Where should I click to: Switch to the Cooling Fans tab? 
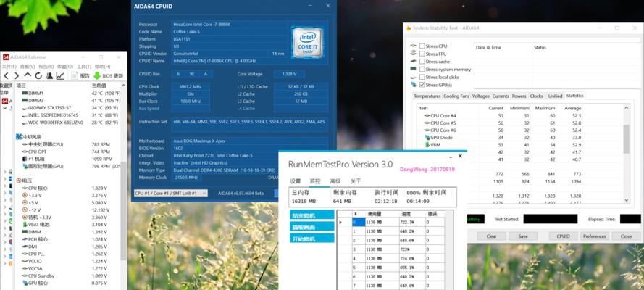[x=456, y=96]
